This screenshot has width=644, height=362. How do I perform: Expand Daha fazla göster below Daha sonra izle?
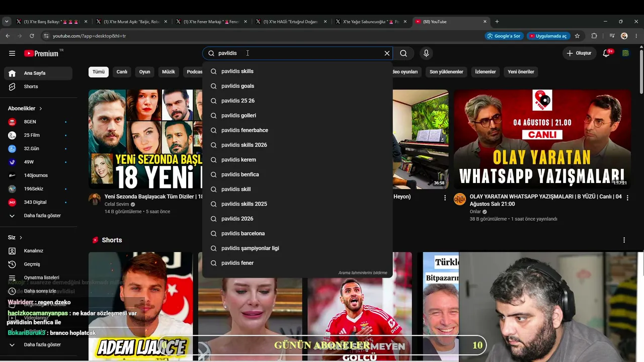click(x=38, y=345)
